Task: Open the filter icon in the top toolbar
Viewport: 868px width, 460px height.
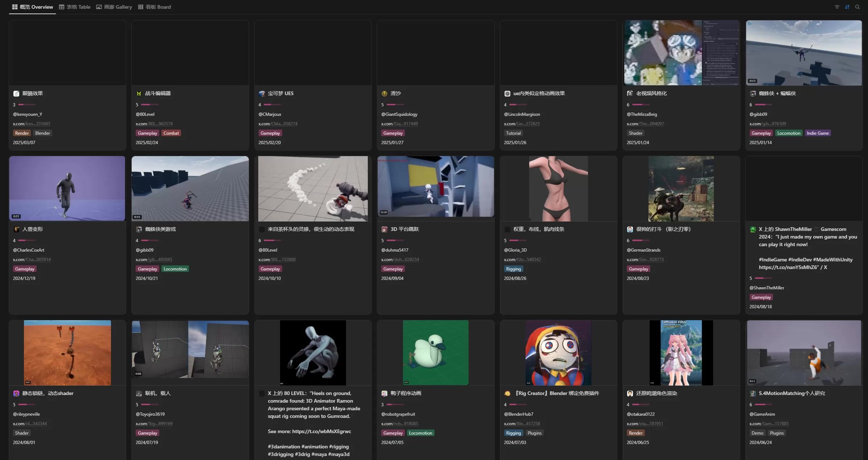Action: [837, 7]
